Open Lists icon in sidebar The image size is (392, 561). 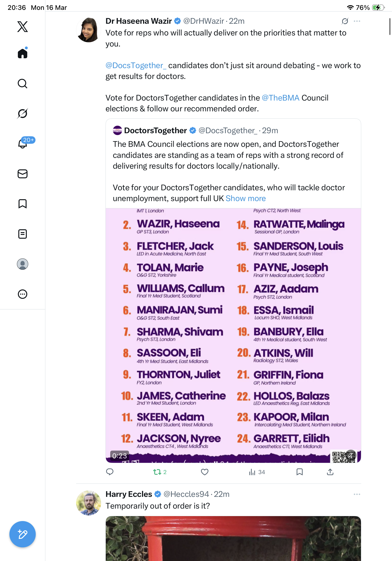coord(23,234)
